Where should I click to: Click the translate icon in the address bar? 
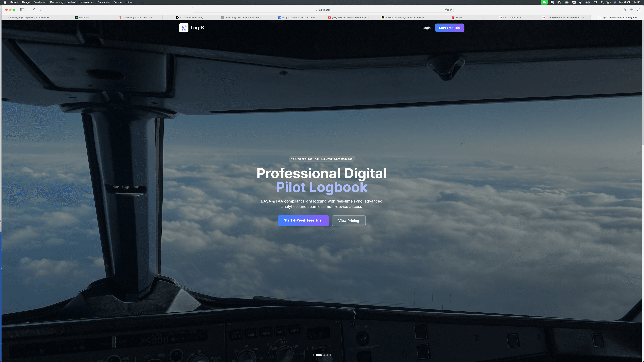coord(447,10)
